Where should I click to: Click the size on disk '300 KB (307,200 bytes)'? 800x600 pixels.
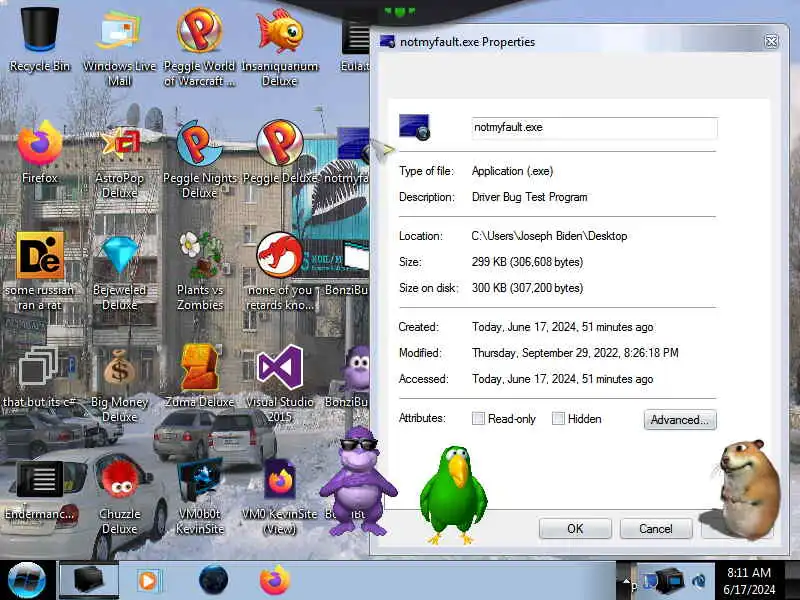[x=528, y=288]
